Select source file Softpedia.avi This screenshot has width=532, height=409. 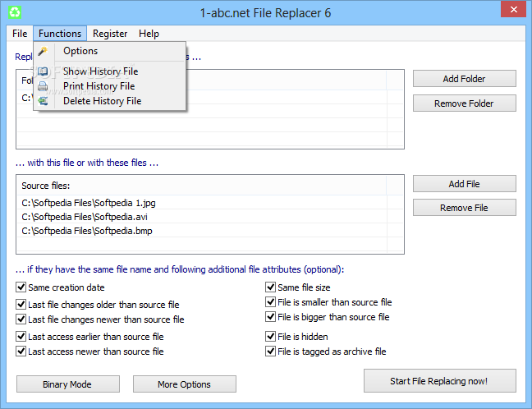click(202, 217)
